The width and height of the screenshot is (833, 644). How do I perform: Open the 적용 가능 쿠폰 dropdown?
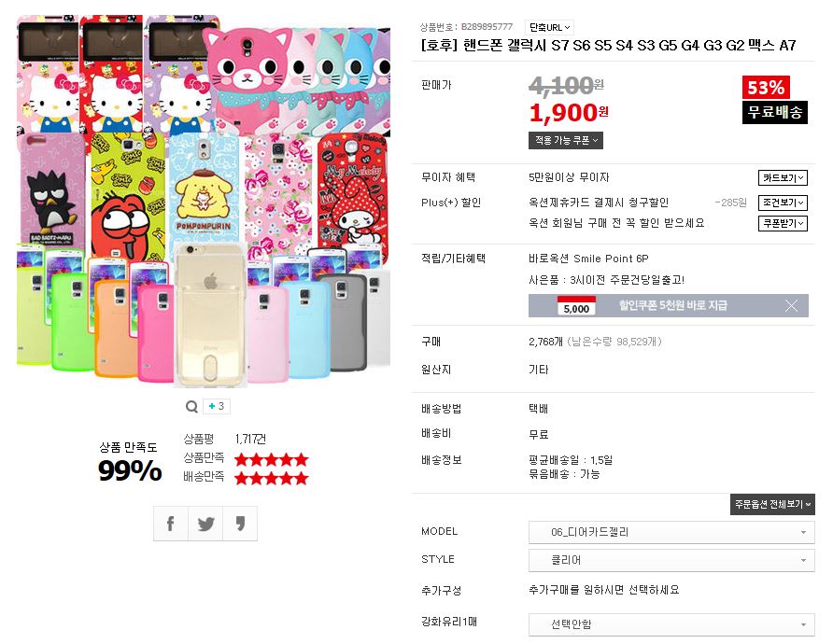pyautogui.click(x=565, y=140)
